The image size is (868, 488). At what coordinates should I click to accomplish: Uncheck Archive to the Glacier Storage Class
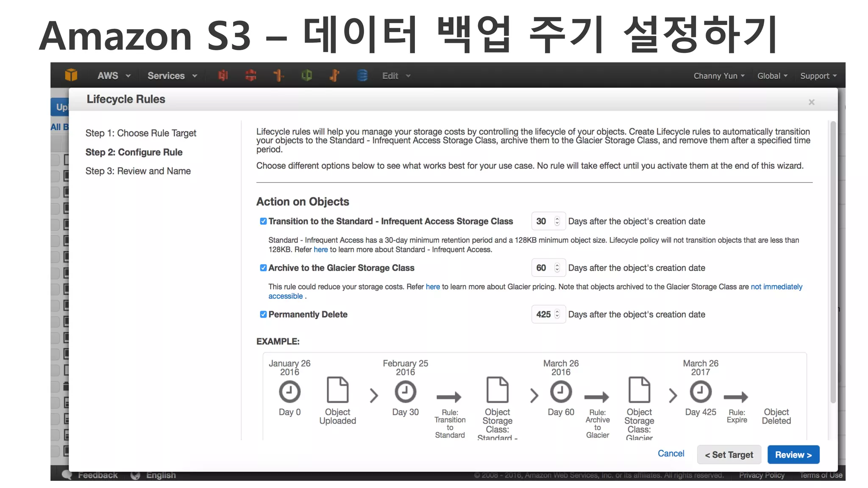[x=263, y=268]
